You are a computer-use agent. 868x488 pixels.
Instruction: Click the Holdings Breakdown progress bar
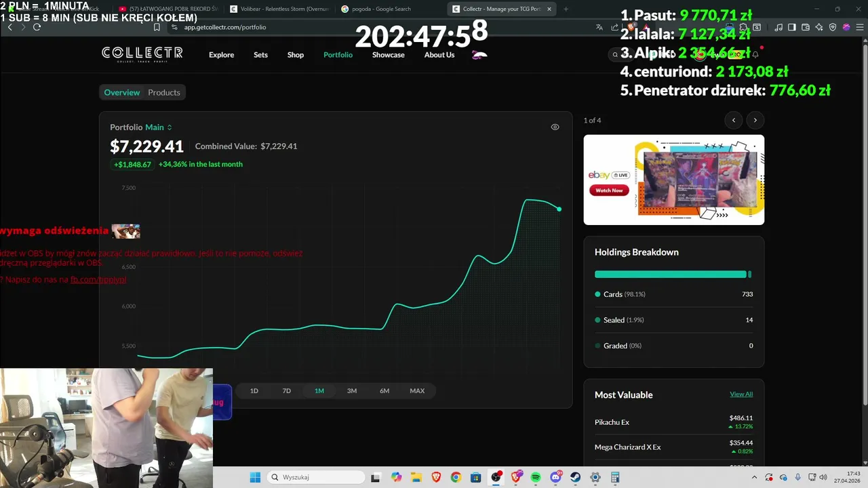point(673,274)
